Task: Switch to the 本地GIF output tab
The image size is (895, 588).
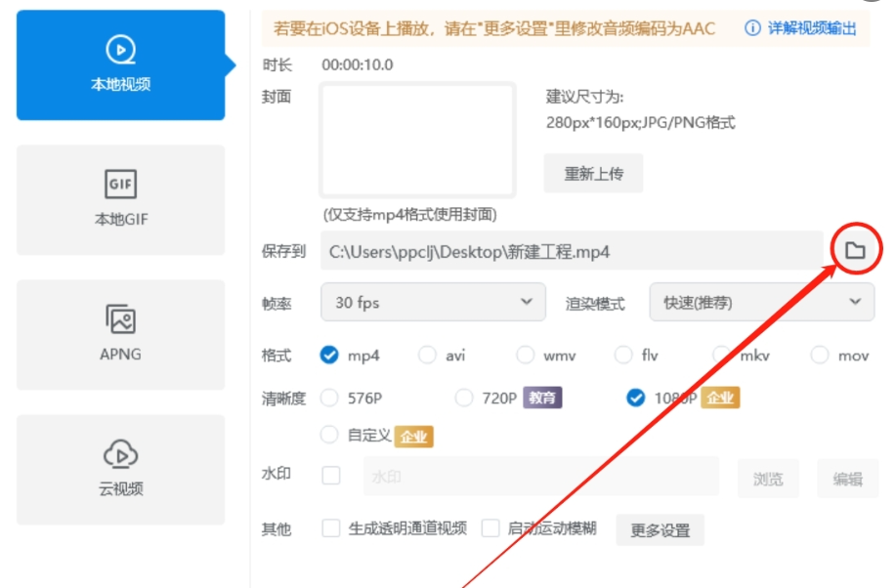Action: pos(120,200)
